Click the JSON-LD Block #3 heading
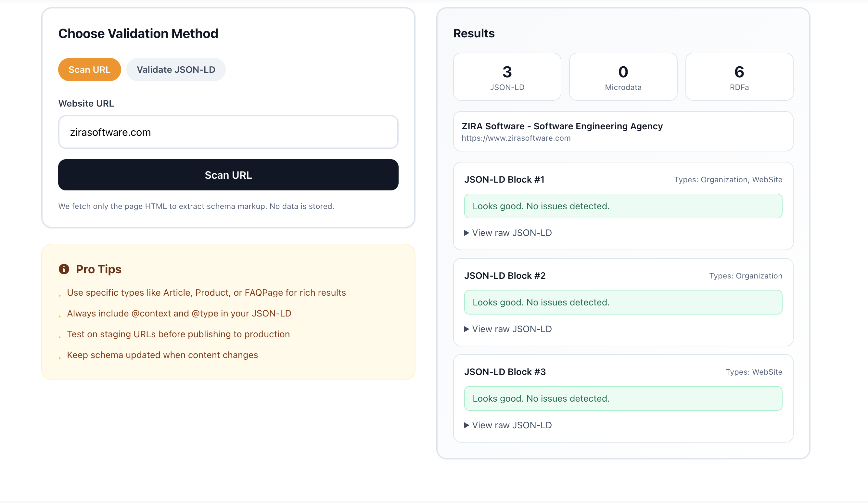The width and height of the screenshot is (868, 503). (505, 372)
